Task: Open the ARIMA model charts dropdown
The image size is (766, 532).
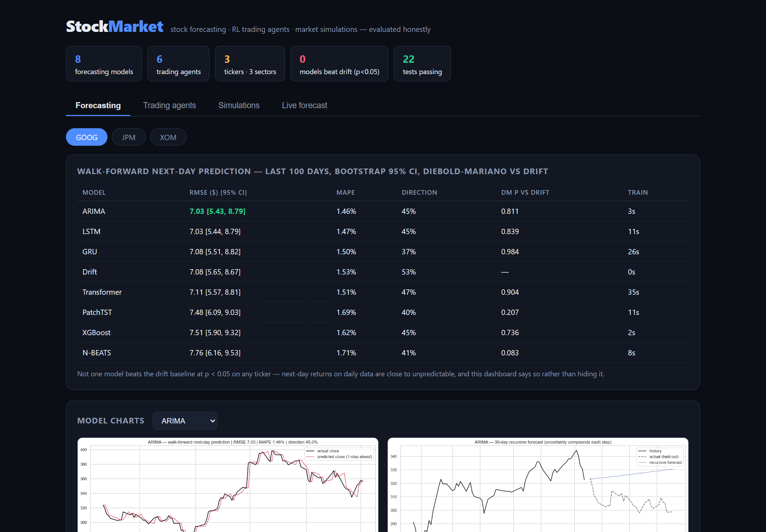Action: [x=185, y=421]
